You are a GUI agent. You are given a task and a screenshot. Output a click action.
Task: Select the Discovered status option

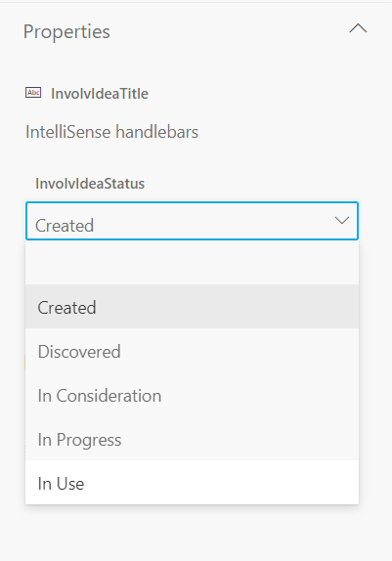(192, 351)
